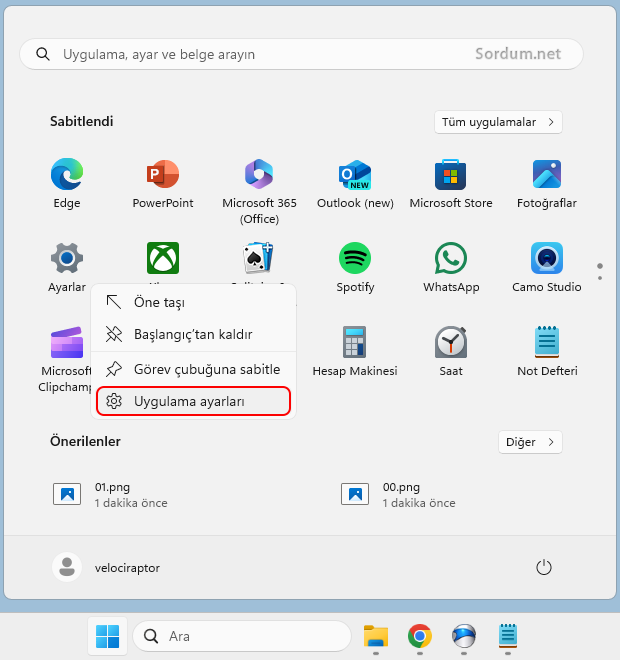
Task: Open Microsoft 365 (Office) app
Action: pyautogui.click(x=259, y=192)
